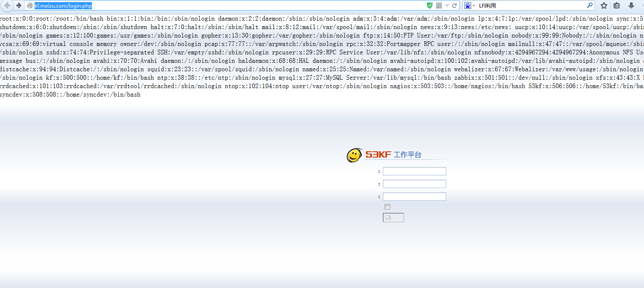Click the middle input field of login form
Image resolution: width=644 pixels, height=288 pixels.
click(415, 184)
